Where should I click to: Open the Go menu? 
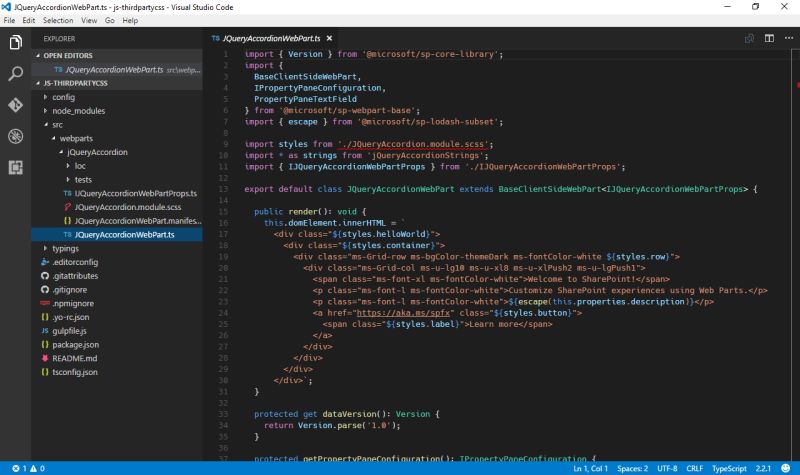(110, 20)
